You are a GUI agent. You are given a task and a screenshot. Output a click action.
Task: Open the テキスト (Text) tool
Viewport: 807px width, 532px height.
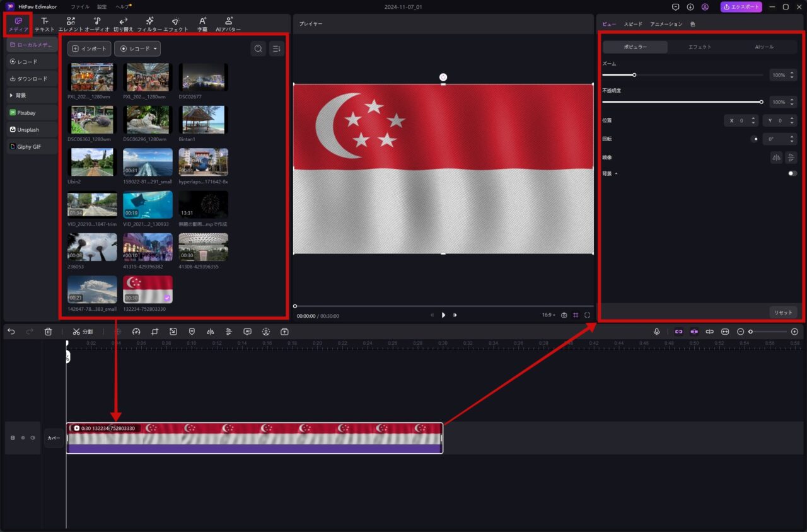pos(45,25)
